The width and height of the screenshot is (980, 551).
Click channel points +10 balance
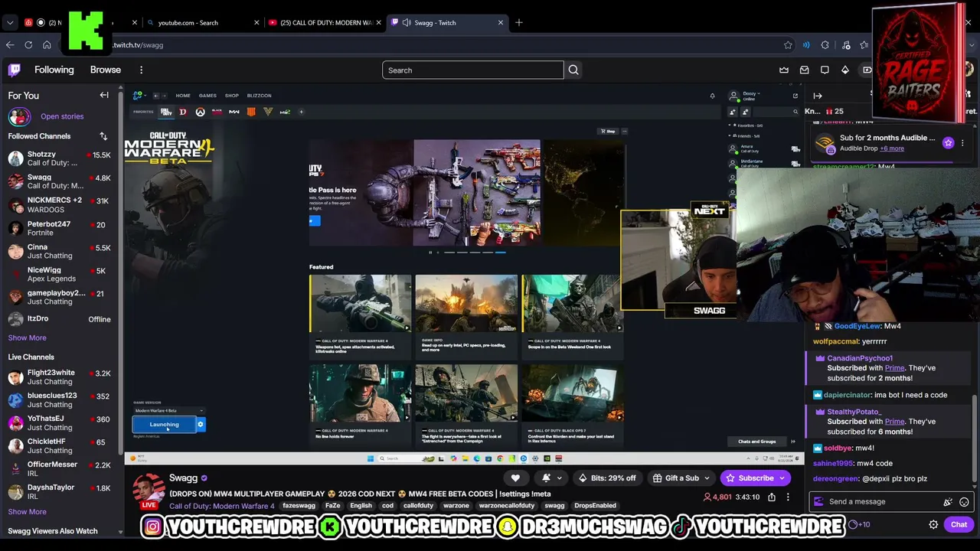(x=859, y=525)
